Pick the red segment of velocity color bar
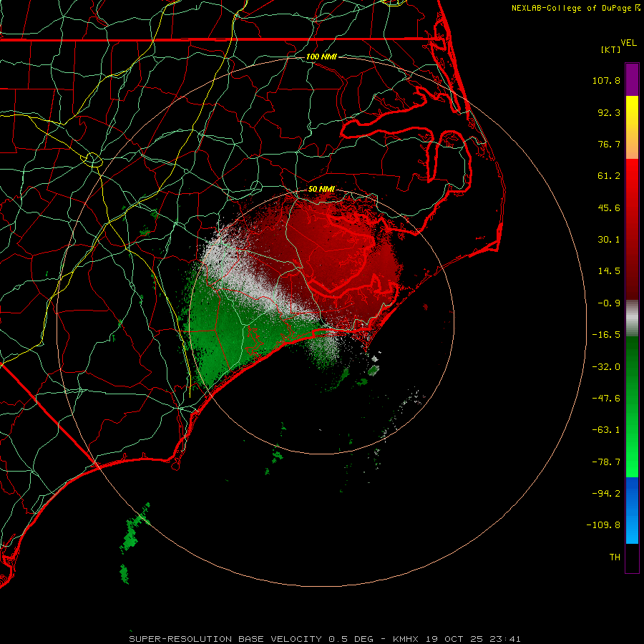This screenshot has height=644, width=644. point(632,229)
